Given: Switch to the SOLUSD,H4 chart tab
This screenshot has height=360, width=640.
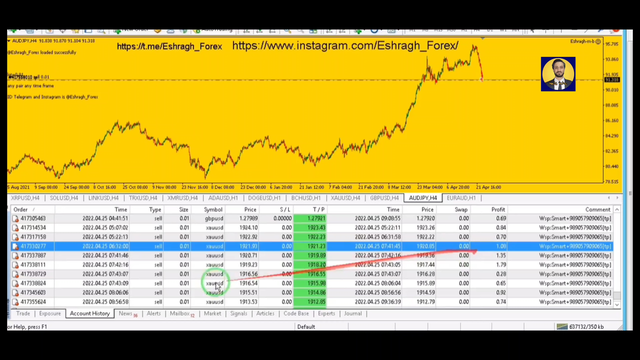Looking at the screenshot, I should point(64,198).
